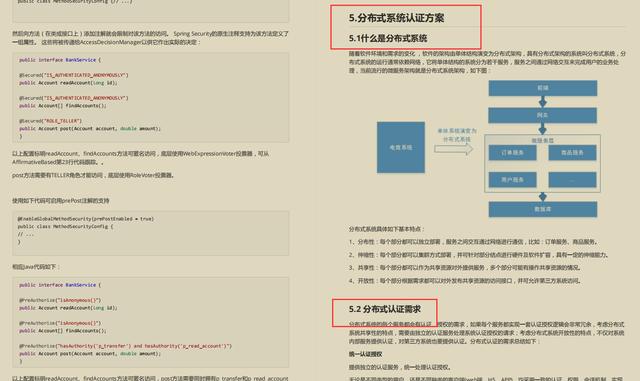Click "public class MethodSecurityConfig {" in the middle code block

point(65,226)
